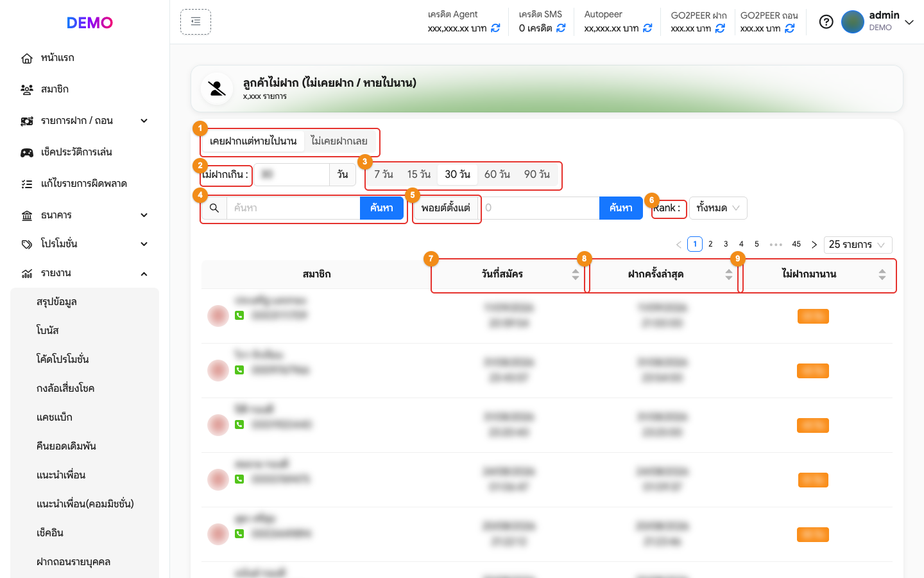
Task: Sort the ฝากครั้งล่าสุด column
Action: point(729,275)
